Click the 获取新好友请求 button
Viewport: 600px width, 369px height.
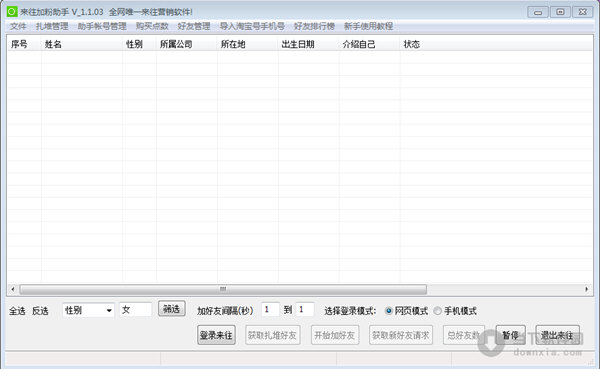(x=401, y=335)
